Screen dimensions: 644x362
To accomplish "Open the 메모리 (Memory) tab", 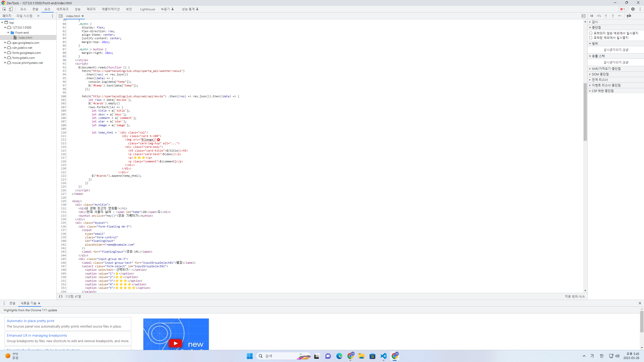I will (91, 9).
